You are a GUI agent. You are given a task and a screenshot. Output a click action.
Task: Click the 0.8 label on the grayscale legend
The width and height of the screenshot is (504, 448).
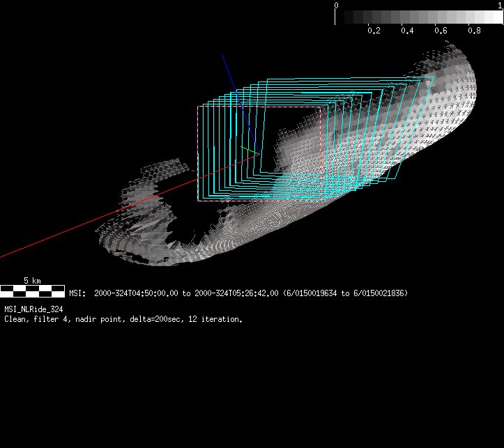[x=474, y=31]
